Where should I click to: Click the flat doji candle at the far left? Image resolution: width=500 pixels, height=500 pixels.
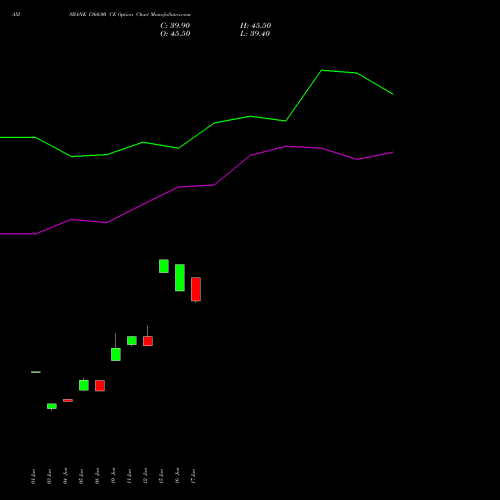click(x=36, y=372)
